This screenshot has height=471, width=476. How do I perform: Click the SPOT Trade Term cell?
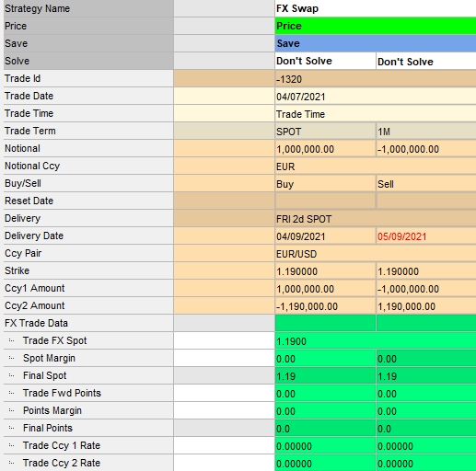pos(325,132)
